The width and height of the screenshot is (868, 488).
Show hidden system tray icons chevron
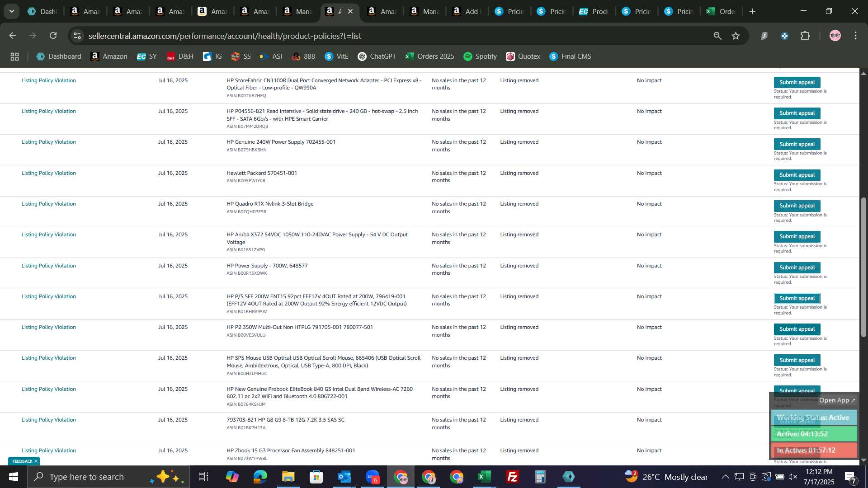pos(725,477)
